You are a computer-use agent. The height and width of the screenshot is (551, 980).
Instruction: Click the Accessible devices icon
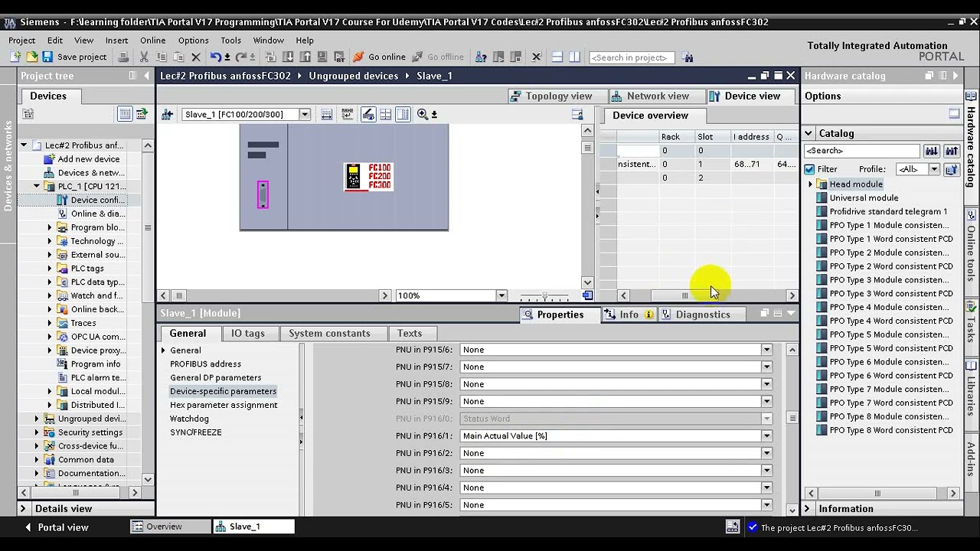coord(481,57)
